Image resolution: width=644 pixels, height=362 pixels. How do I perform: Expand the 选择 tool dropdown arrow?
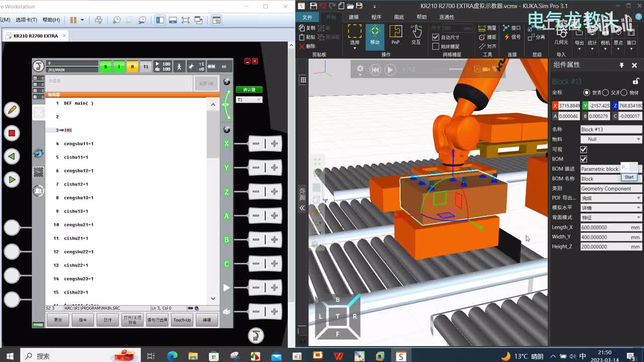355,48
